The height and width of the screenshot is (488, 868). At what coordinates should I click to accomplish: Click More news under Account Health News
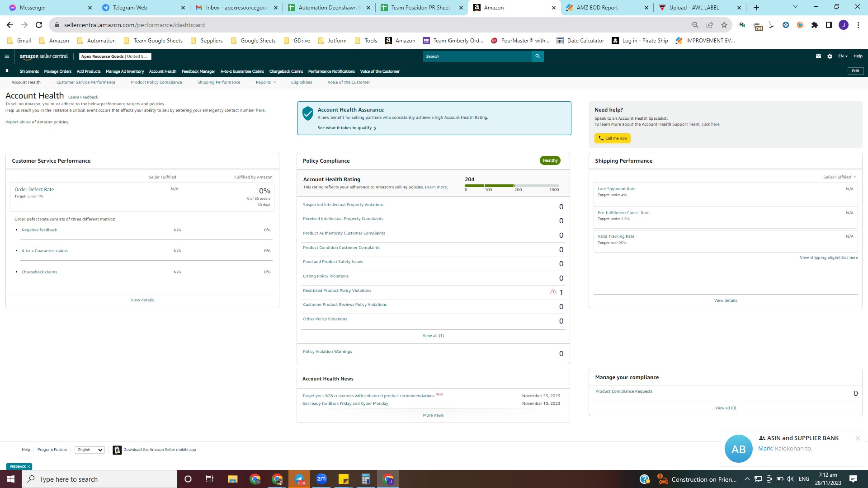pos(433,415)
